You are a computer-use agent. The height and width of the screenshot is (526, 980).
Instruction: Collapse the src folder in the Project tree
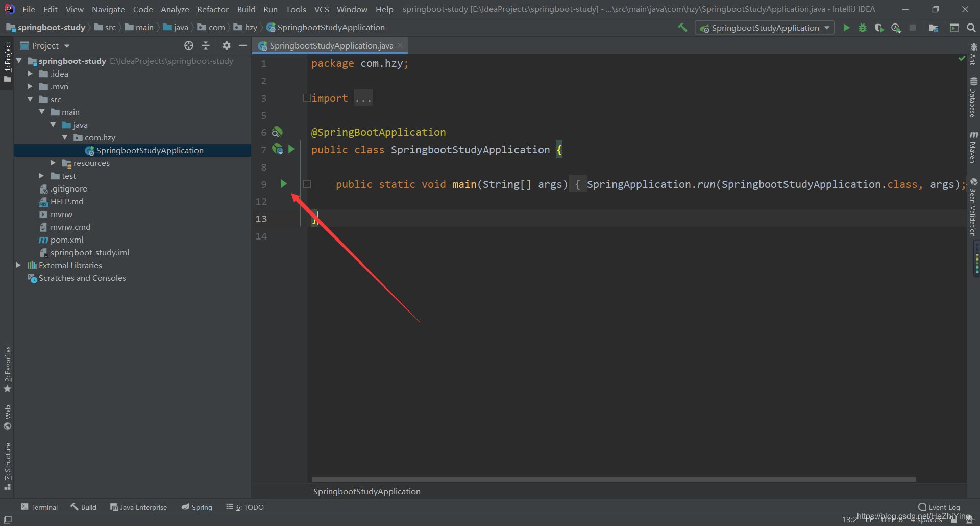tap(31, 99)
